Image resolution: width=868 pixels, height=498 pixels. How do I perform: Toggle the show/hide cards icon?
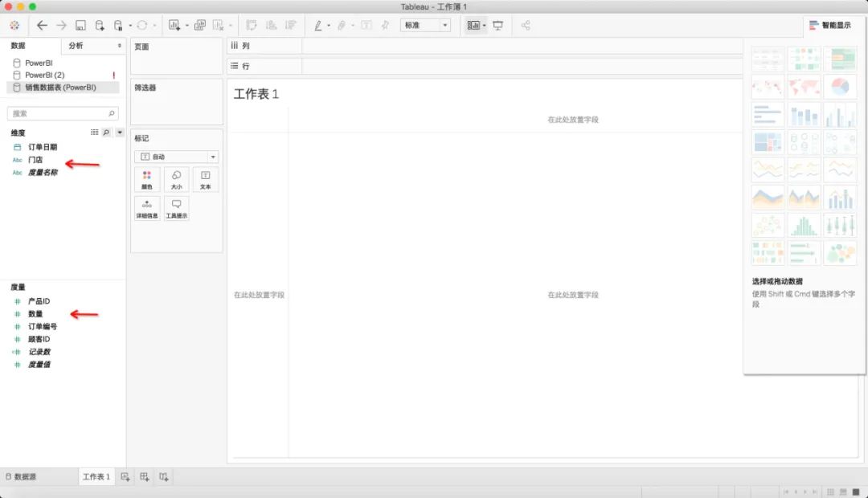click(473, 26)
